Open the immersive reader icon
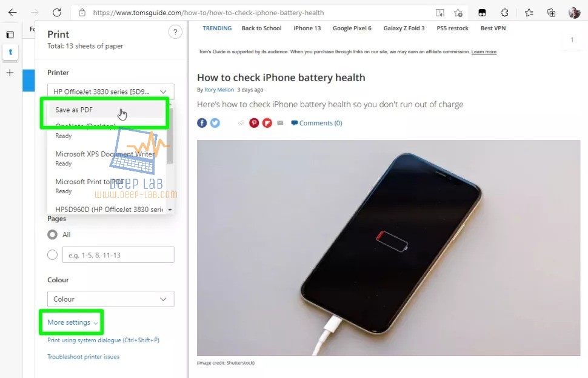The image size is (588, 378). click(x=439, y=13)
